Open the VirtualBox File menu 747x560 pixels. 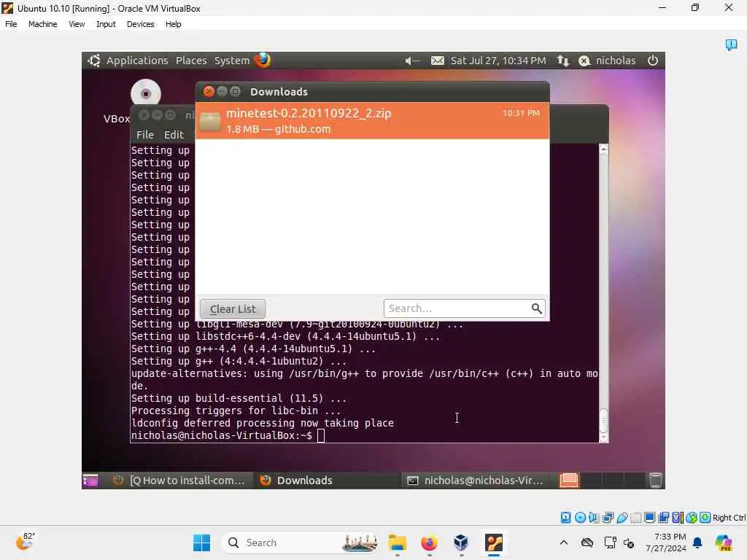coord(11,24)
